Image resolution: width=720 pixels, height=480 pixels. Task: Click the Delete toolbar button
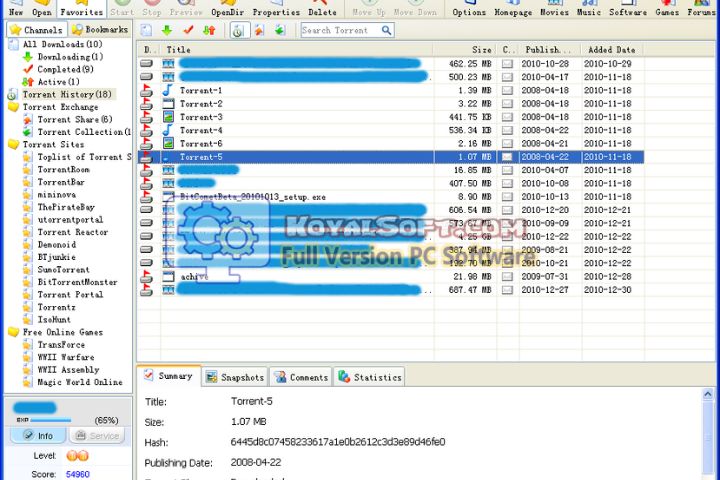coord(322,8)
